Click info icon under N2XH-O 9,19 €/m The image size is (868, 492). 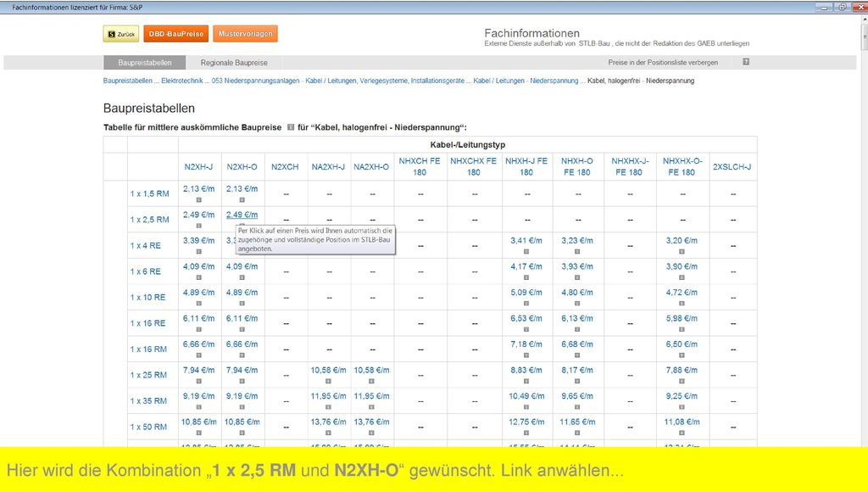(242, 407)
